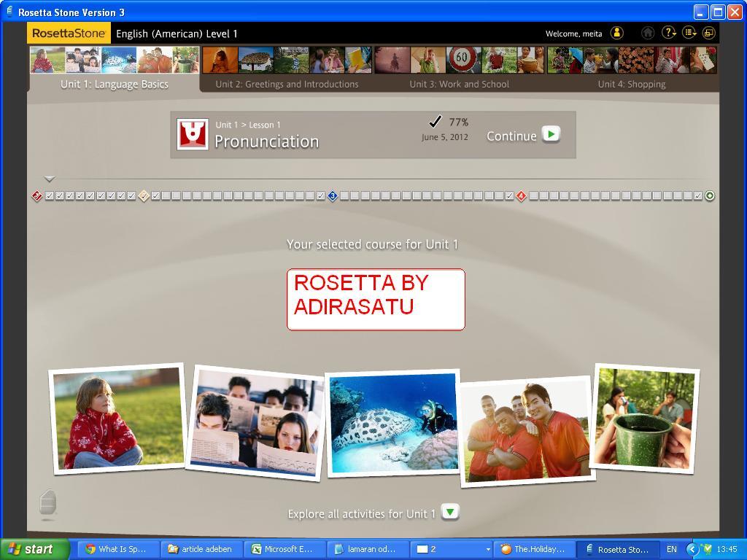Click the green Milestone circle at course end

[710, 195]
